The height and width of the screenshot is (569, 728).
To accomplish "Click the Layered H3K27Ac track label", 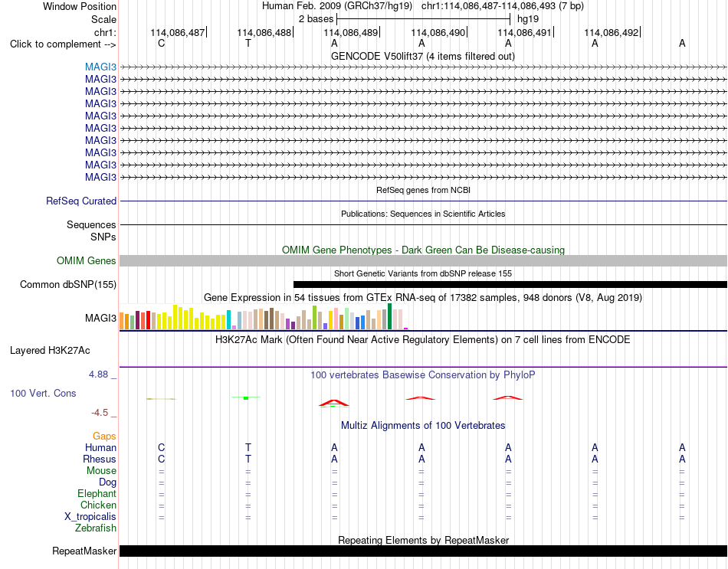I will [x=50, y=351].
